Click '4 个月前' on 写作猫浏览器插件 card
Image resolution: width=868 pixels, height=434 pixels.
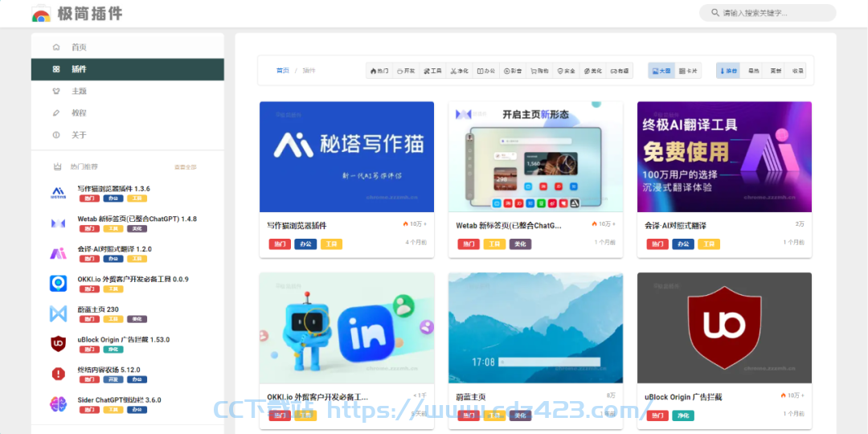416,243
